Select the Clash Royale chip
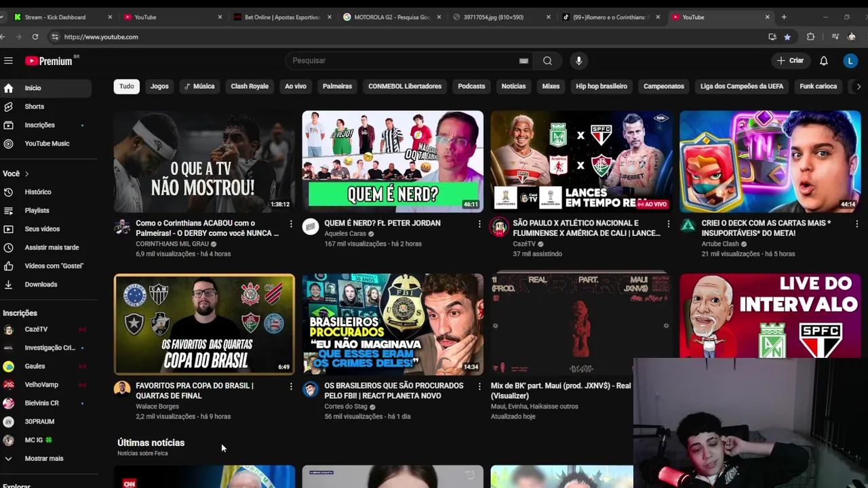 click(x=250, y=86)
